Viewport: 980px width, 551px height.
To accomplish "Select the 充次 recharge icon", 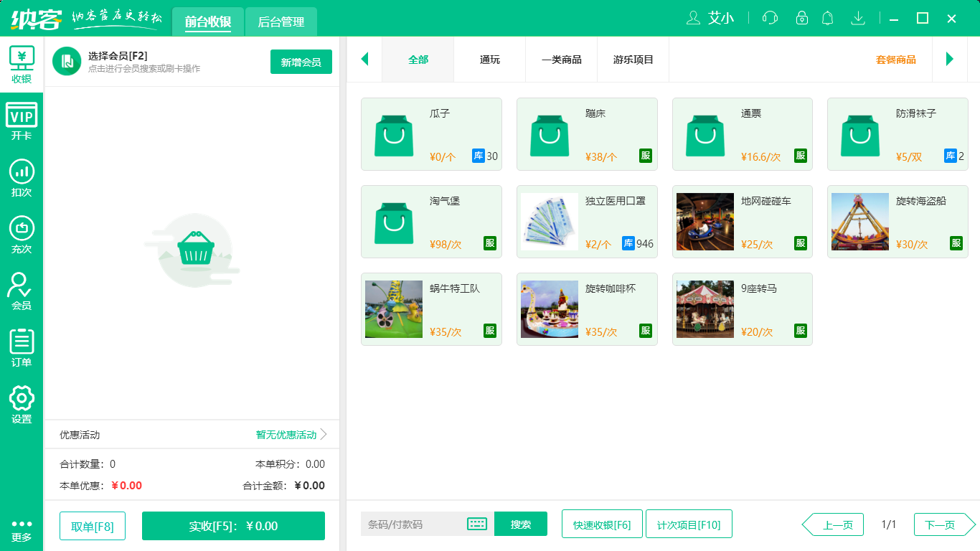I will 21,231.
